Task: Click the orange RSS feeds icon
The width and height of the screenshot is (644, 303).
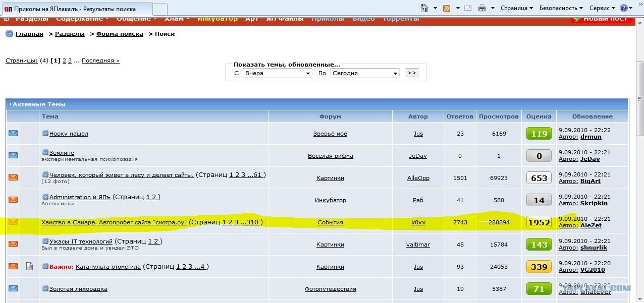Action: pos(447,8)
